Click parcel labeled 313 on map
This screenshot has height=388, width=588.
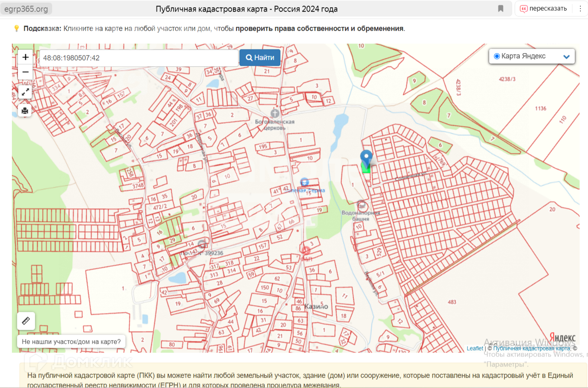214,274
